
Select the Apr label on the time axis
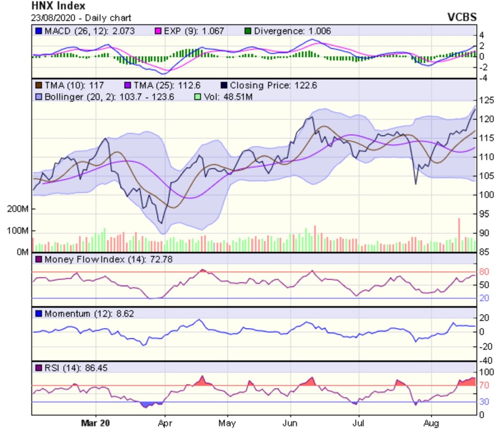(x=165, y=423)
